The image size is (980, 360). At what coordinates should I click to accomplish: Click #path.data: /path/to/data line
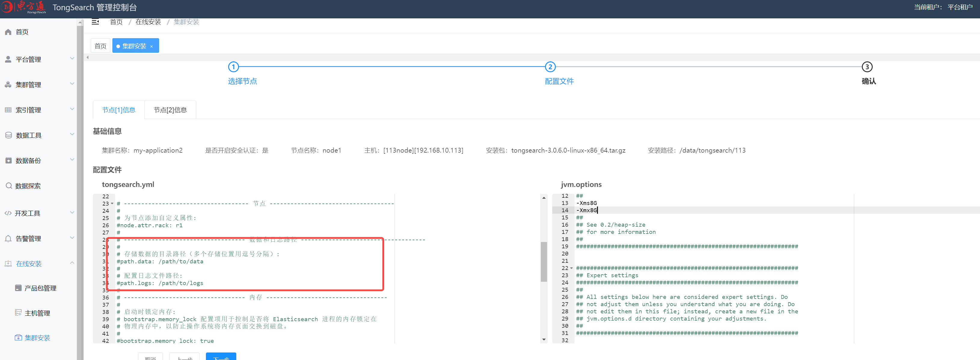coord(160,262)
